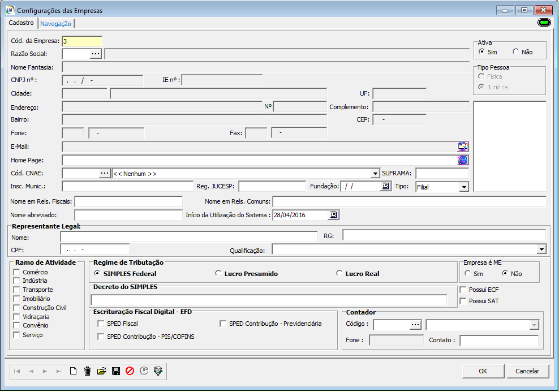Expand the CNAE "<< Nenhum >>" dropdown

[375, 174]
